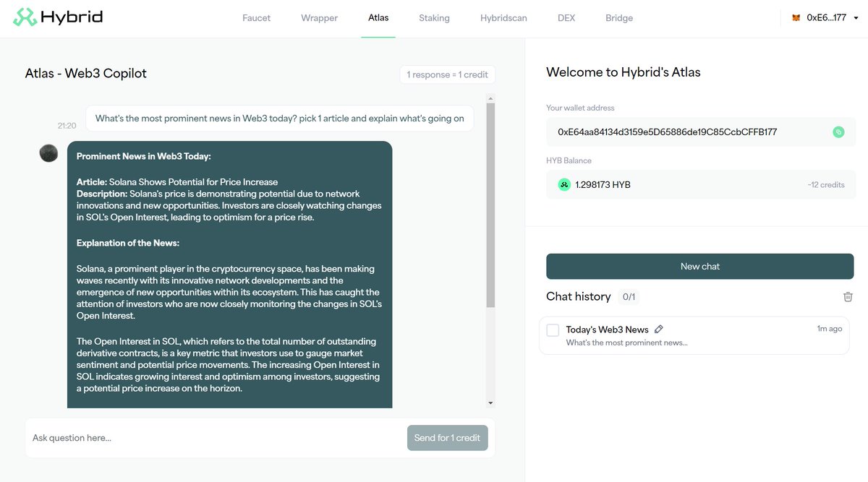
Task: Click the wallet address field
Action: [x=700, y=132]
